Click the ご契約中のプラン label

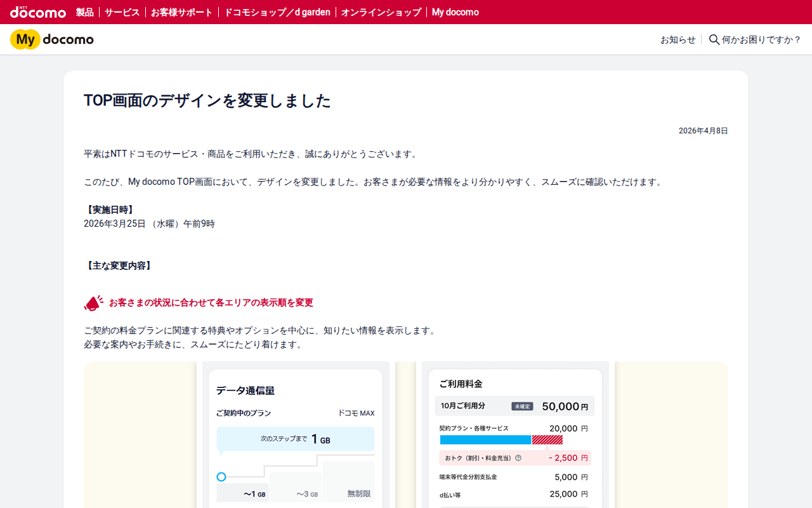pyautogui.click(x=244, y=413)
